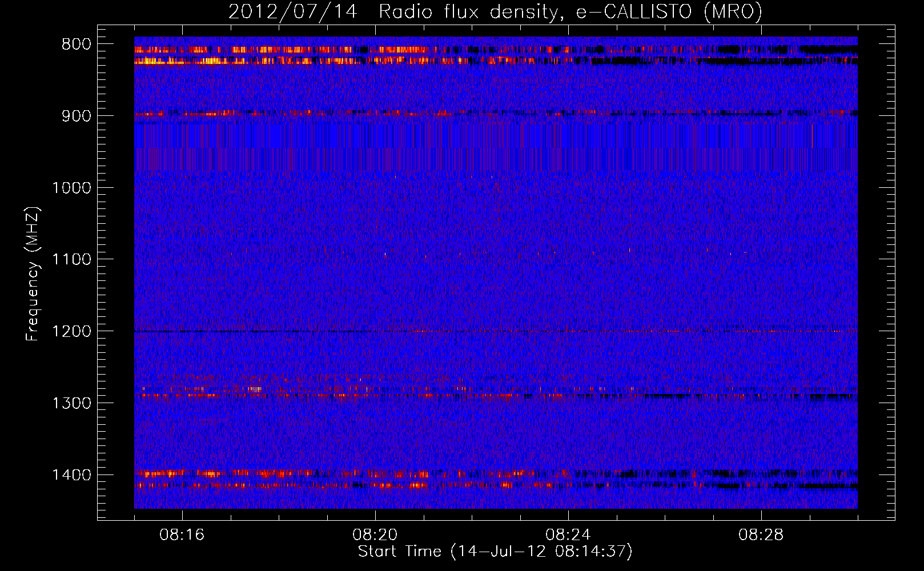Click the 08:28 time tick label
This screenshot has width=924, height=571.
pyautogui.click(x=761, y=535)
